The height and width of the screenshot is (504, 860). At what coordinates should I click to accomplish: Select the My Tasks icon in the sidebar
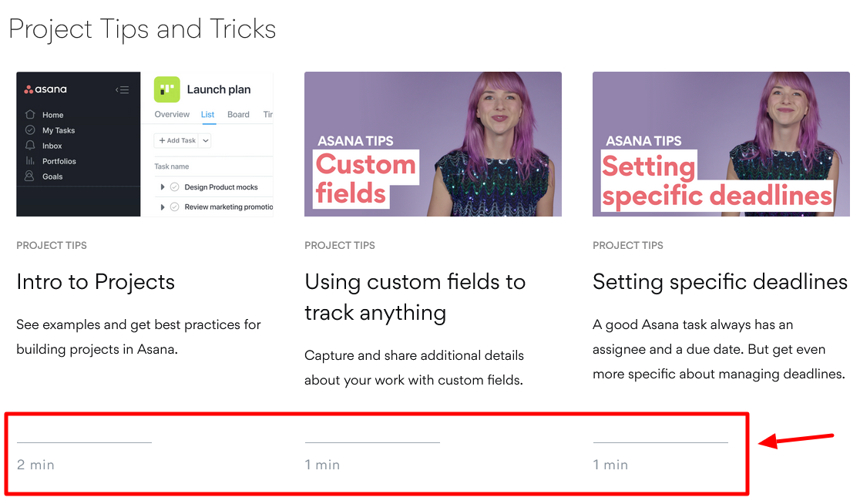click(30, 130)
